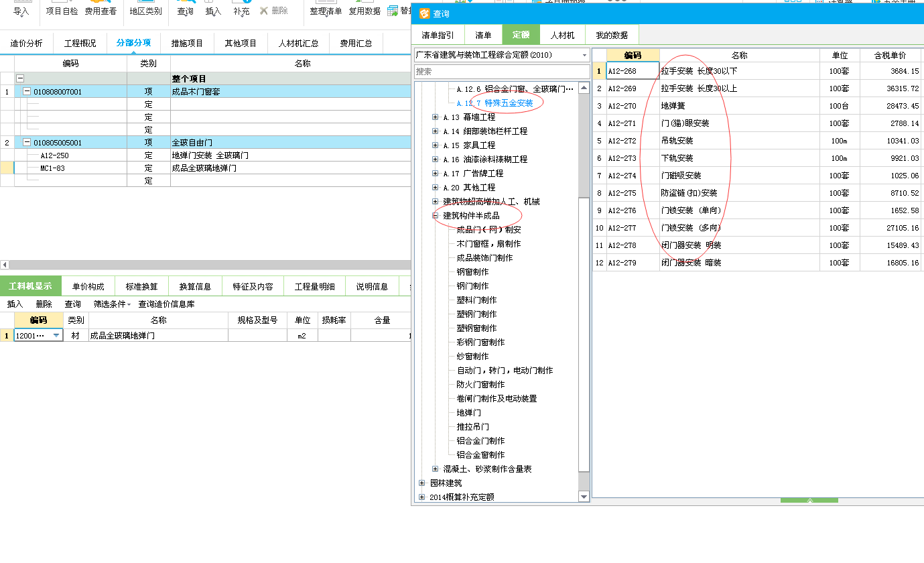
Task: Expand A.14 细部装饰栏杆工程 node
Action: click(436, 131)
